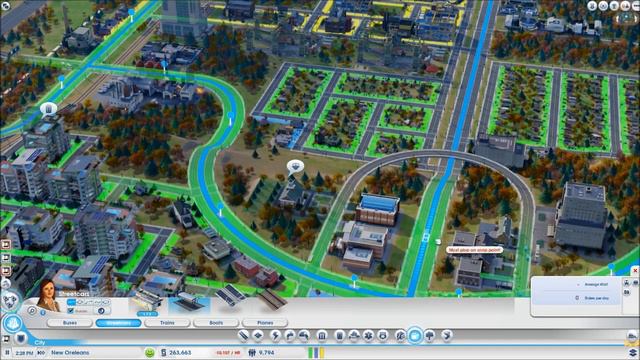
Task: Click the third top-right round menu icon
Action: tap(614, 6)
